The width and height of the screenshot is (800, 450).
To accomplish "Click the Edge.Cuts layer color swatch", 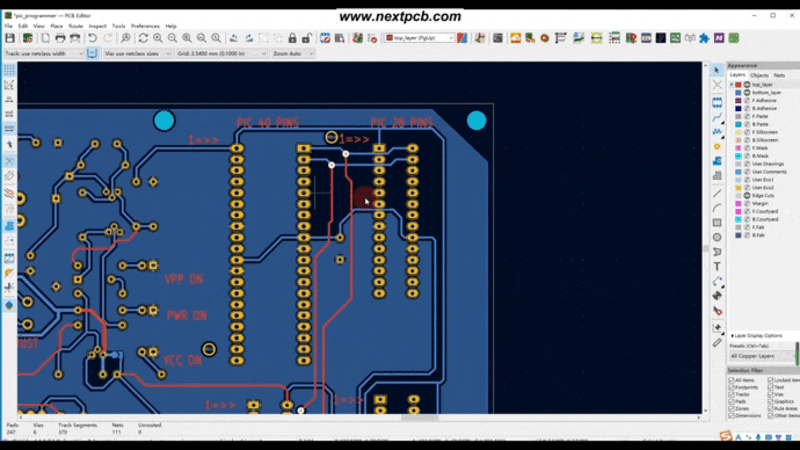I will [x=737, y=195].
